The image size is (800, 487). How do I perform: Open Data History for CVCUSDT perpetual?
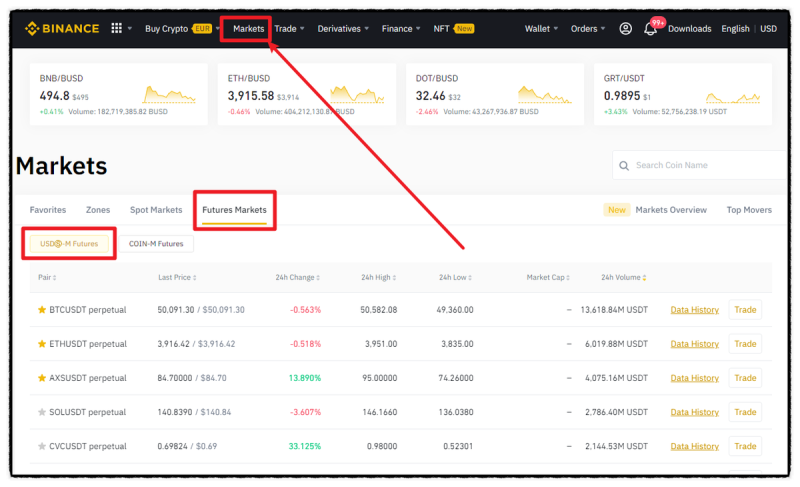pyautogui.click(x=694, y=446)
